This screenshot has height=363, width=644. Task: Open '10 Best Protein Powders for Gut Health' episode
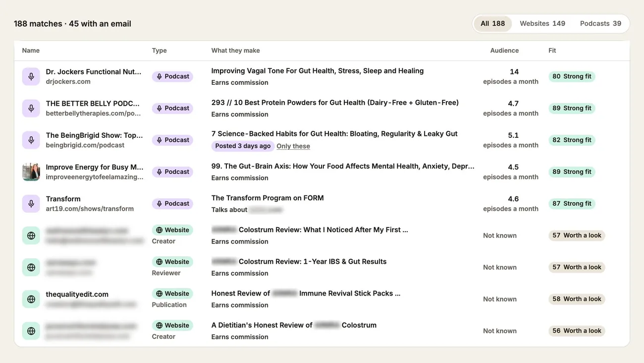[335, 103]
